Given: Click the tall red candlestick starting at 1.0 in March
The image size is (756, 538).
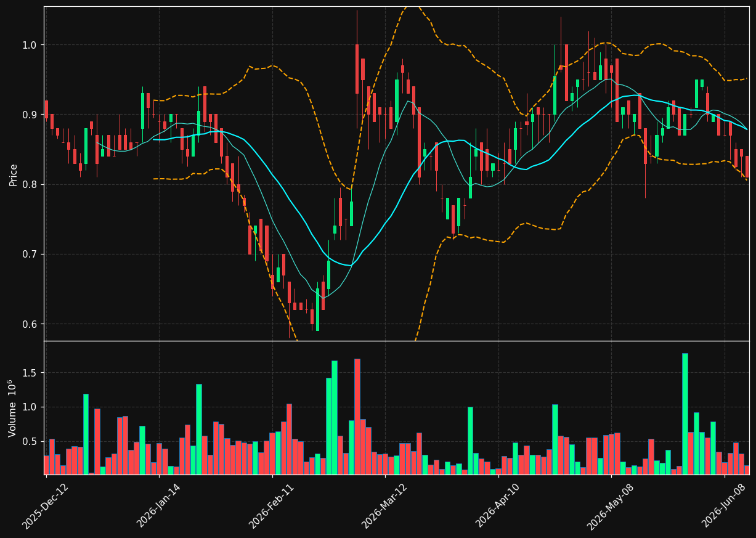Looking at the screenshot, I should 357,69.
